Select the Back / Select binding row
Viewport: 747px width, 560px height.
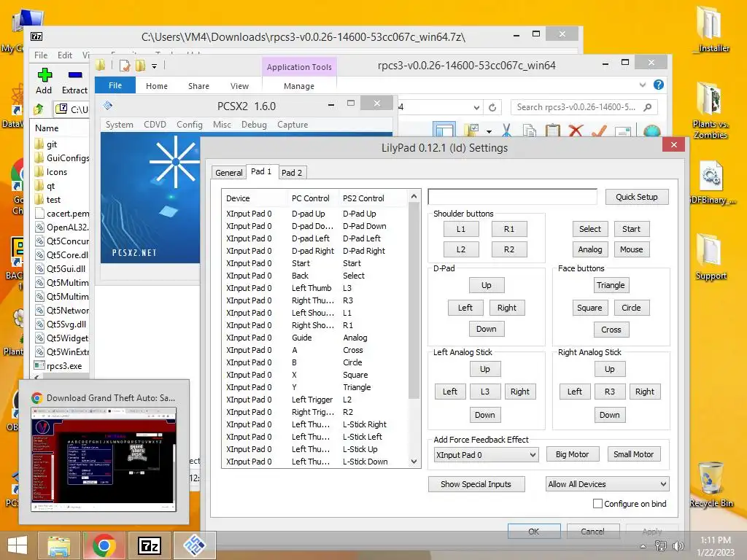click(316, 276)
